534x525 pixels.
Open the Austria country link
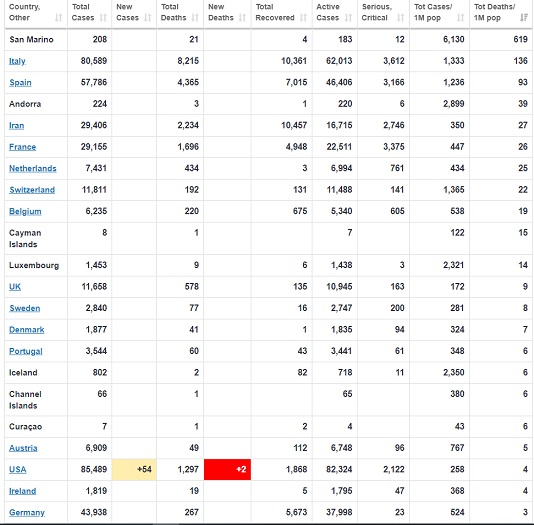[x=23, y=448]
